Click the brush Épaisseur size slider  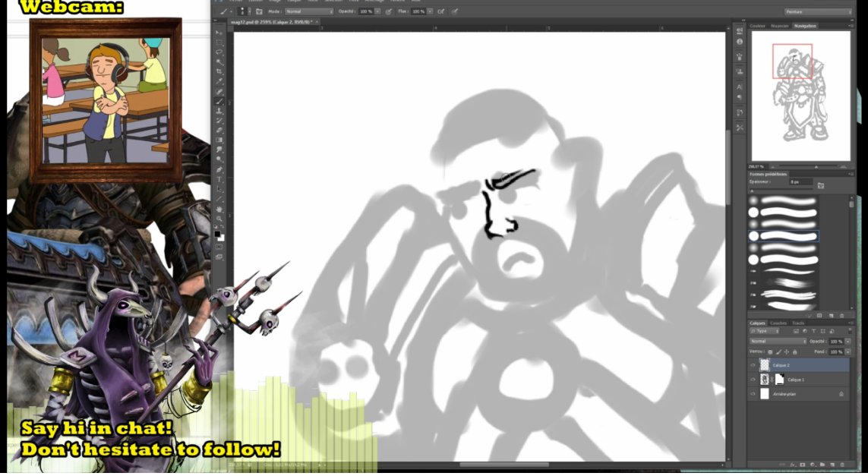(781, 189)
